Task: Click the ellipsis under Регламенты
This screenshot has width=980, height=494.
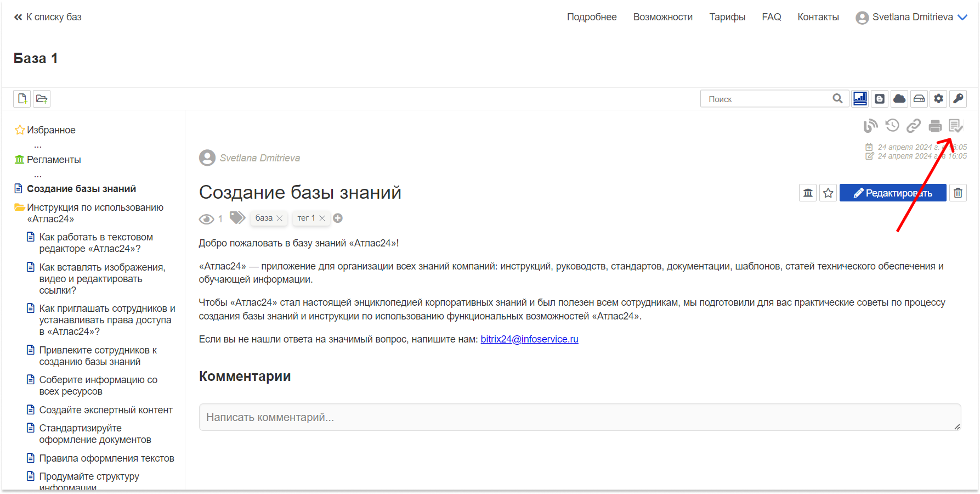Action: (x=38, y=175)
